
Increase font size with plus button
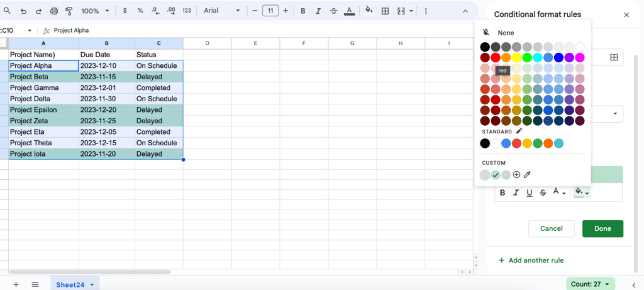[x=286, y=11]
